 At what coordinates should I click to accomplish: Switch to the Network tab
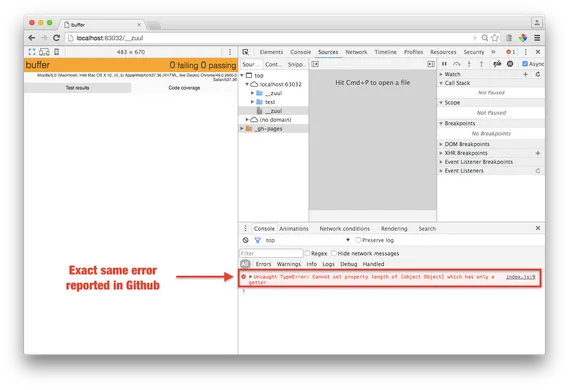(356, 52)
